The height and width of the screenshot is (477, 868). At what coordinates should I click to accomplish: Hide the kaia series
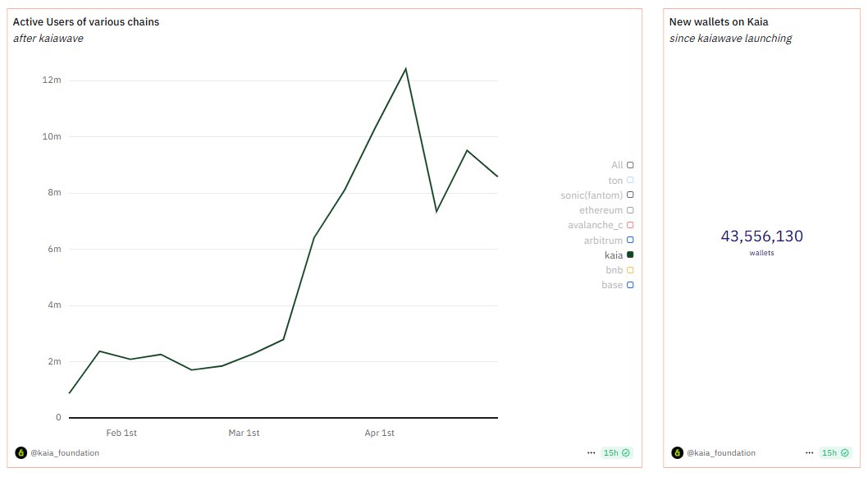pos(630,255)
